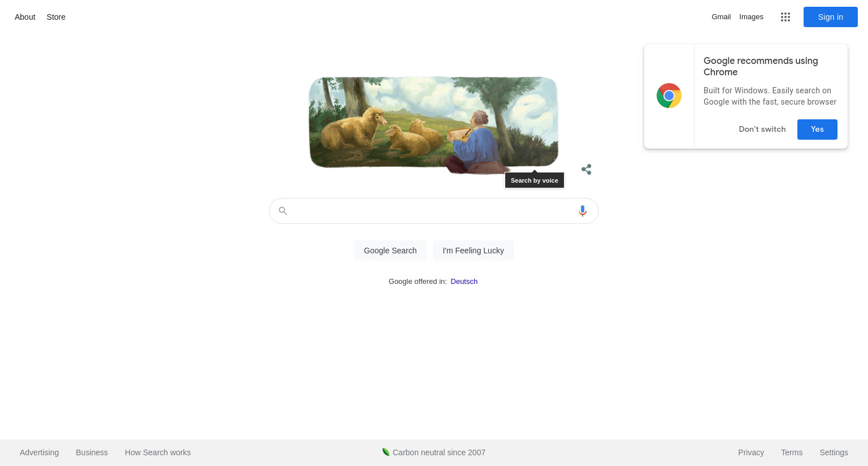Click the Sign in button

(x=831, y=17)
